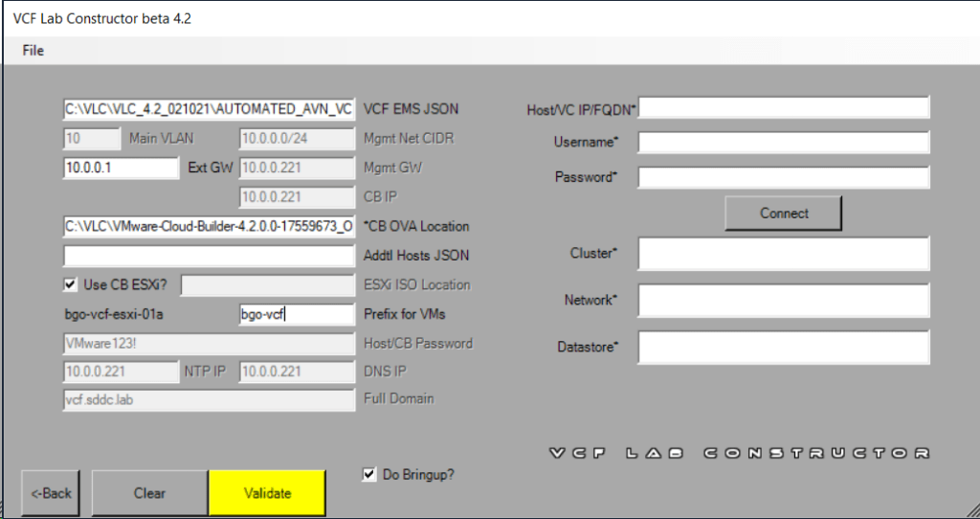Select the Password field under Username
The height and width of the screenshot is (519, 980).
pyautogui.click(x=784, y=177)
